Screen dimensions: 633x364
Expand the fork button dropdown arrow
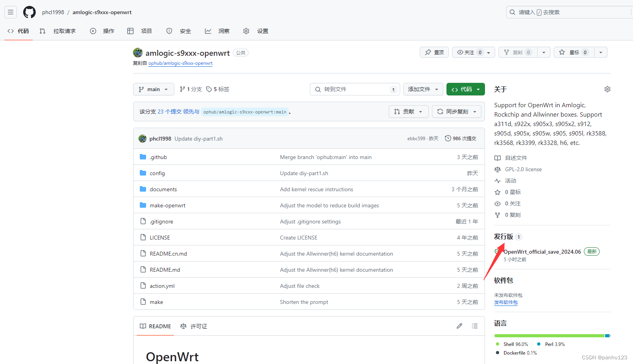(544, 52)
